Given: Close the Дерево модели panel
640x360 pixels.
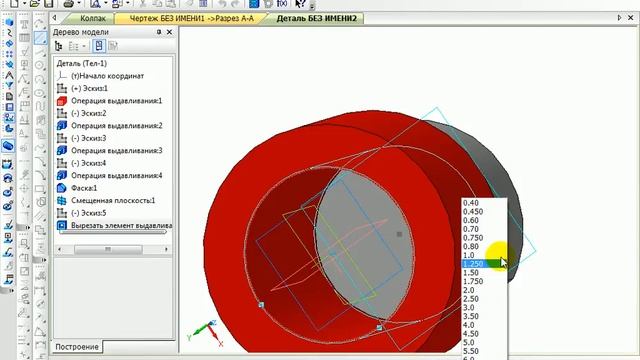Looking at the screenshot, I should (x=169, y=32).
